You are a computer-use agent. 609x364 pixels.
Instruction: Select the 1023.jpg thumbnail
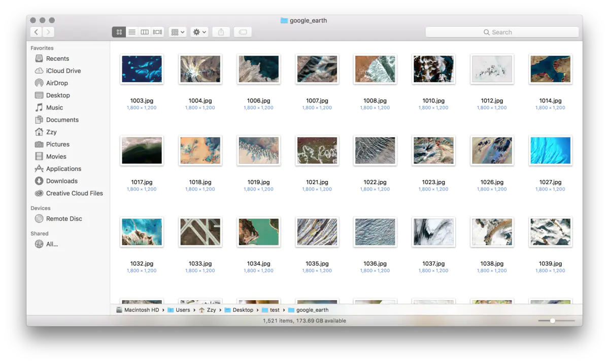point(433,151)
